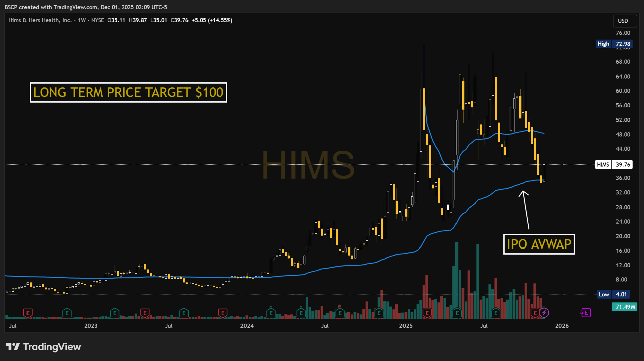Click 20.00 on the price axis
Viewport: 644px width, 361px height.
click(623, 236)
